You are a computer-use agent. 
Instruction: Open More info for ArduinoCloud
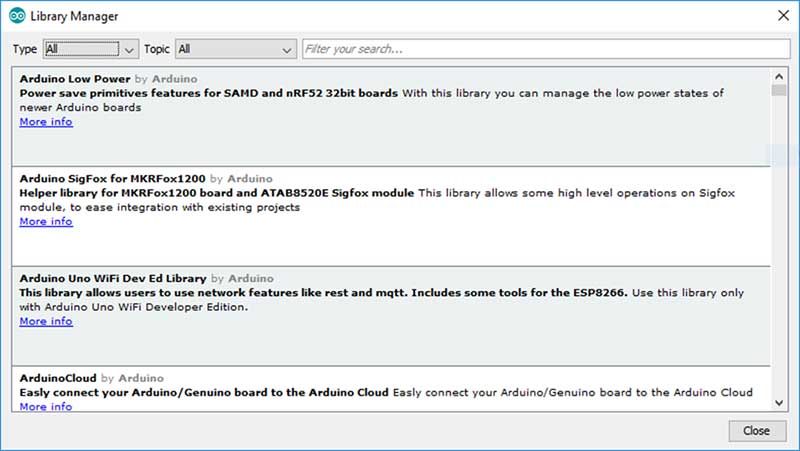click(46, 407)
